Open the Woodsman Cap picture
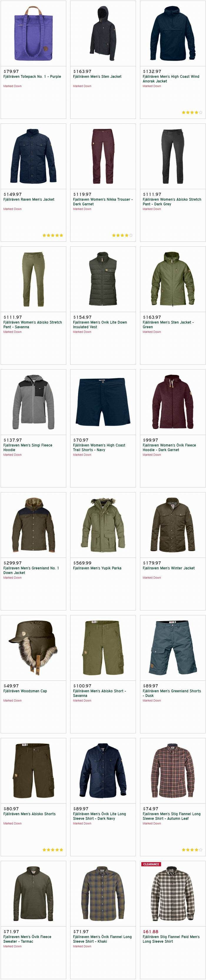This screenshot has width=206, height=980. [x=34, y=648]
